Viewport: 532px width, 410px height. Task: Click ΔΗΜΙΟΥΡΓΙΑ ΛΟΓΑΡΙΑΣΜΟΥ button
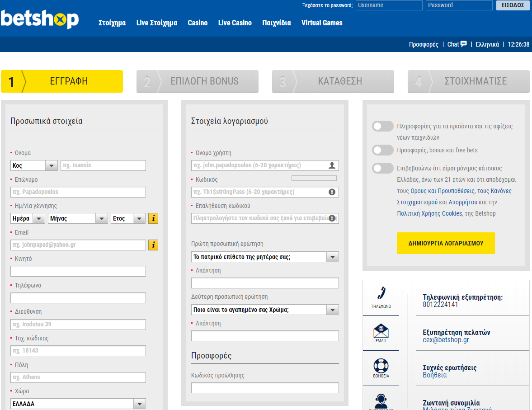[x=446, y=243]
